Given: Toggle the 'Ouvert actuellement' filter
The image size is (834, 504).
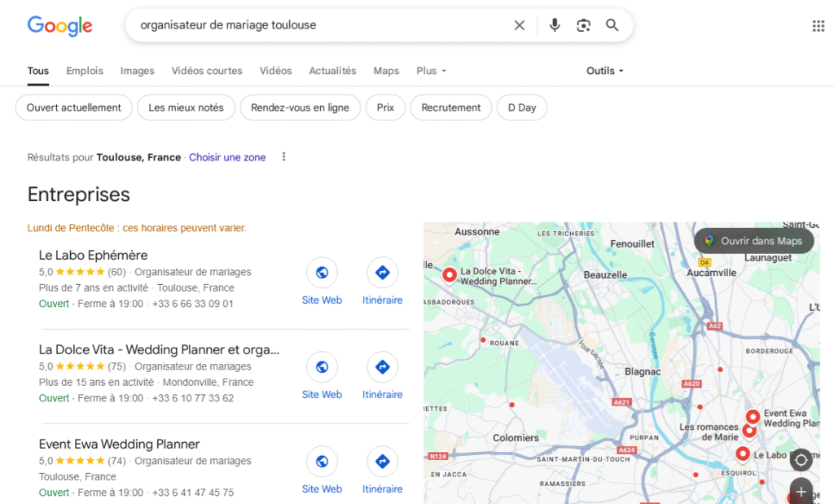Looking at the screenshot, I should click(74, 107).
